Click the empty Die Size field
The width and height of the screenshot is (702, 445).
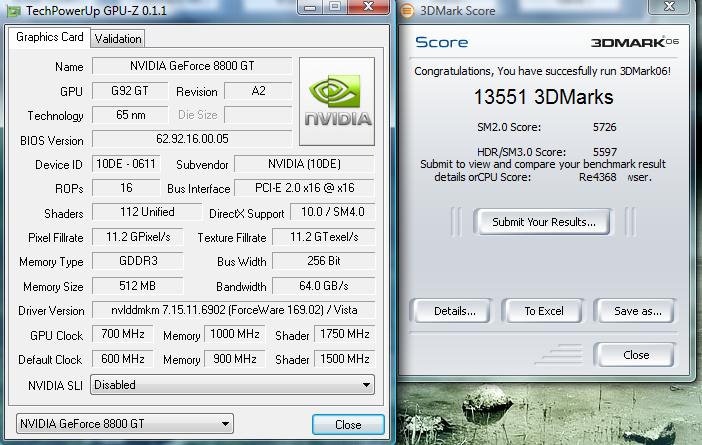tap(258, 115)
